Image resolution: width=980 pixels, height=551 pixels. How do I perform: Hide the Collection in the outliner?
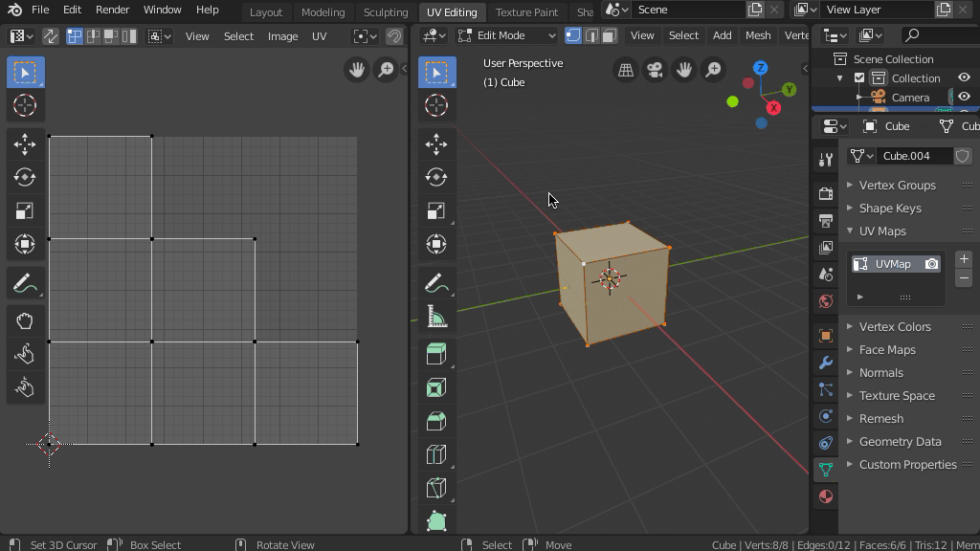[964, 78]
